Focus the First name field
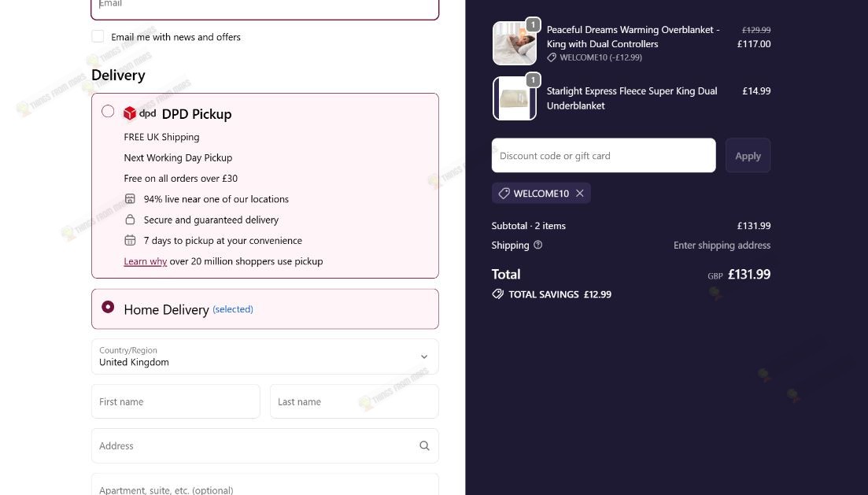The image size is (868, 495). (x=175, y=401)
